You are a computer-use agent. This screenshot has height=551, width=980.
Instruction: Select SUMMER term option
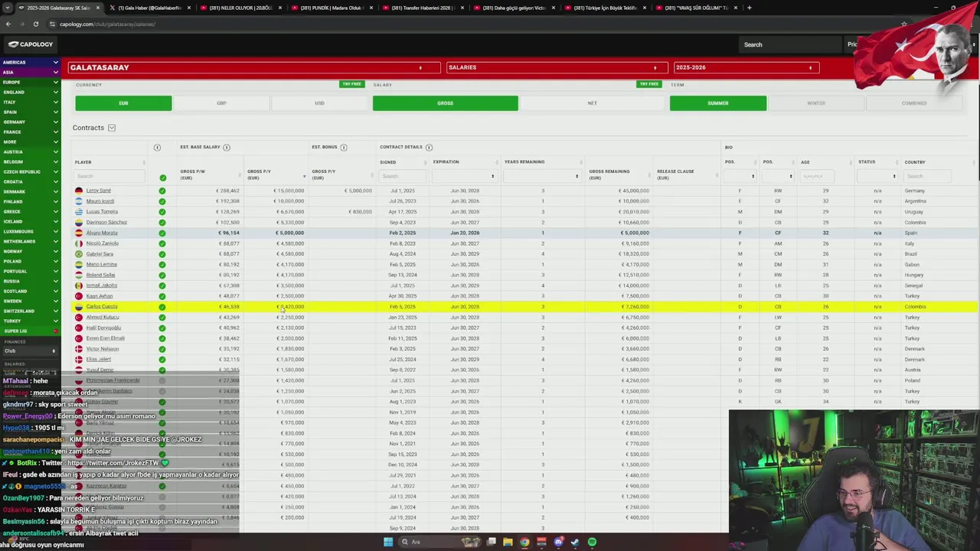[x=718, y=103]
